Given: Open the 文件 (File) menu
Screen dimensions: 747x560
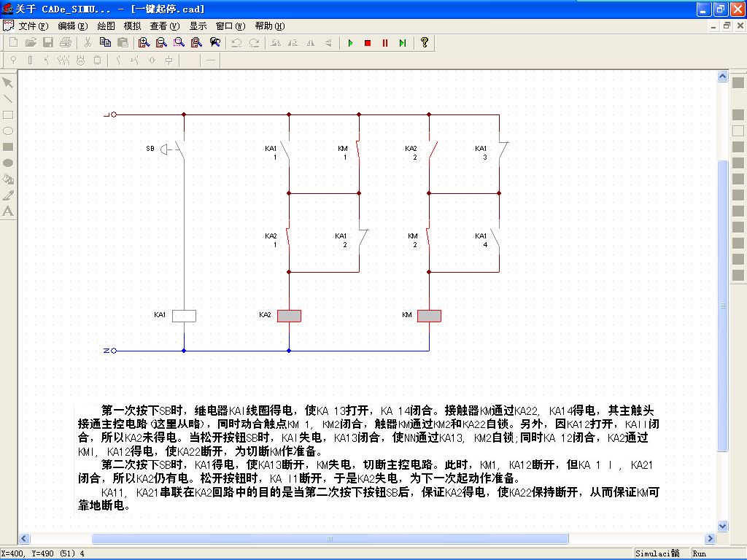Looking at the screenshot, I should click(34, 26).
